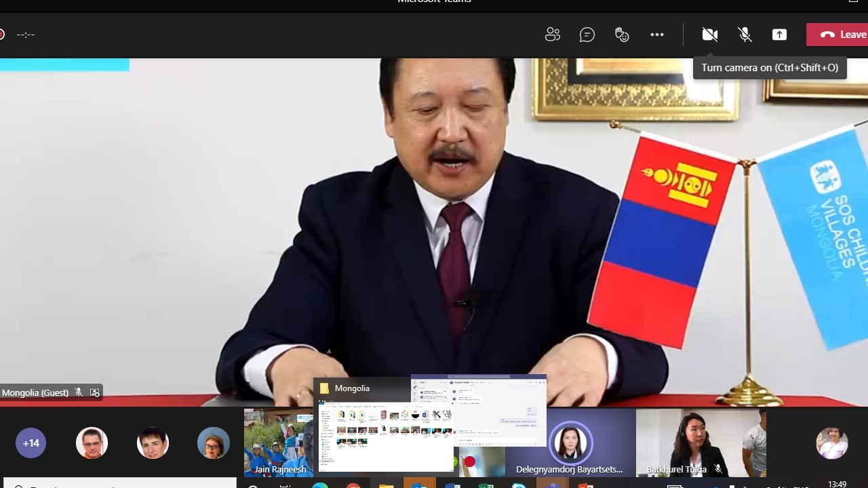This screenshot has width=868, height=488.
Task: Click the Mongolia (Guest) name label
Action: coord(35,392)
